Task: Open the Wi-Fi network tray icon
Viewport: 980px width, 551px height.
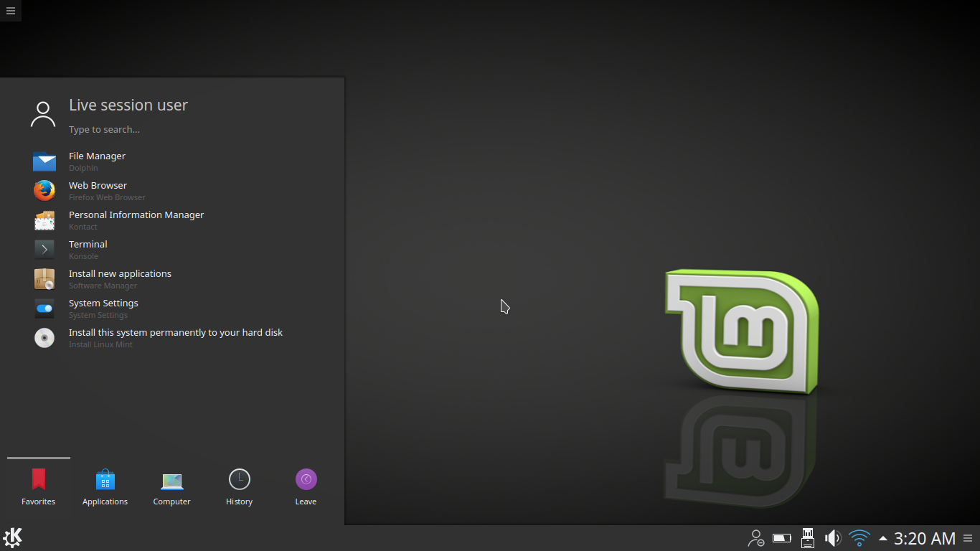Action: point(859,538)
